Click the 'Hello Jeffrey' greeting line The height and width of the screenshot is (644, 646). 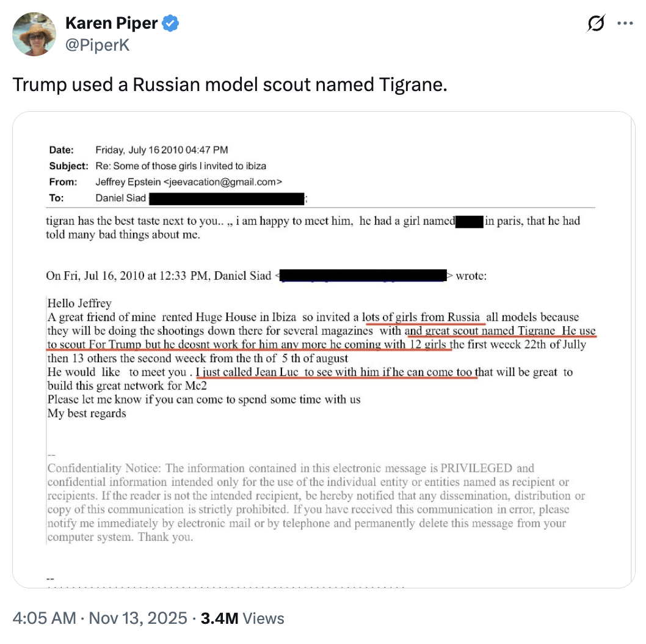click(x=79, y=303)
